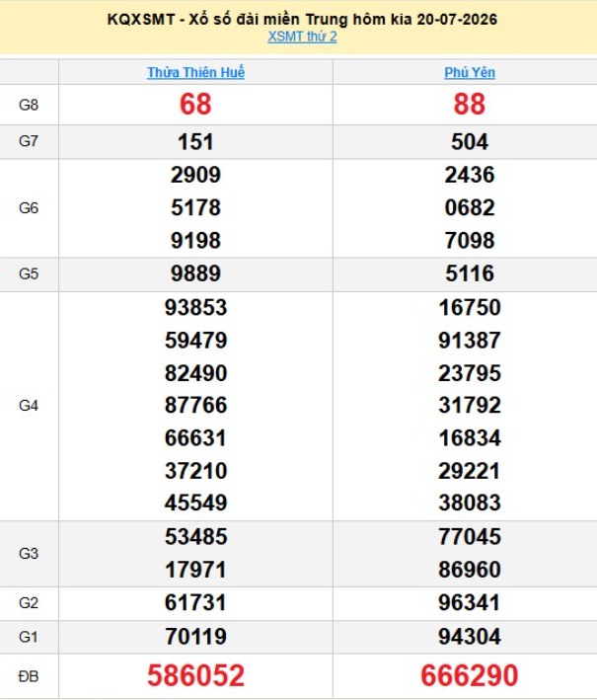This screenshot has width=597, height=700.
Task: Open the Thừa Thiên Huế results link
Action: tap(196, 72)
